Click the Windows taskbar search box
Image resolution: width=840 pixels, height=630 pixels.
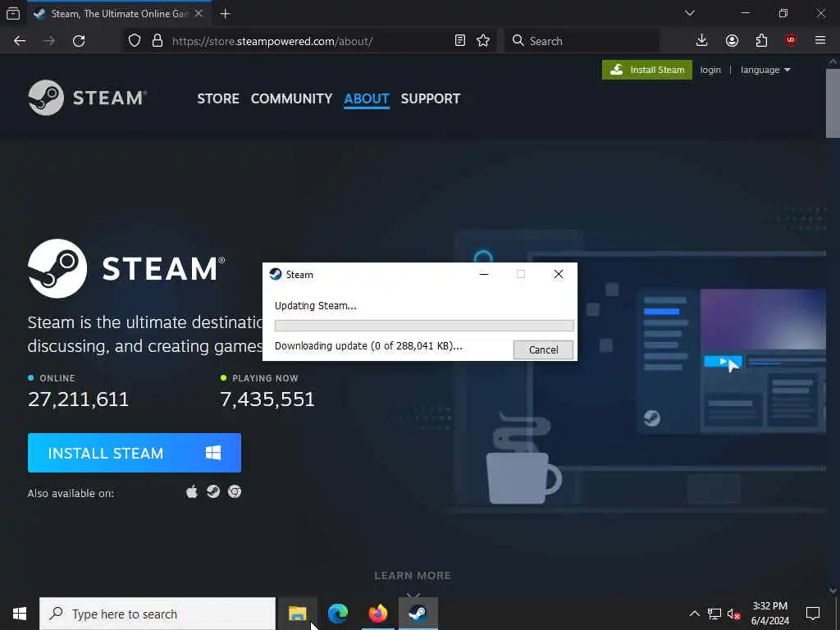pyautogui.click(x=157, y=614)
